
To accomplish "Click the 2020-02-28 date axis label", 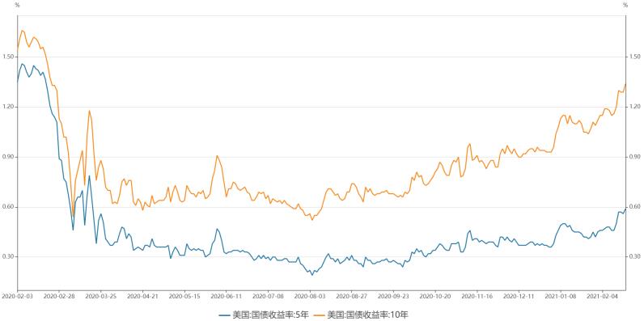I will (x=59, y=296).
